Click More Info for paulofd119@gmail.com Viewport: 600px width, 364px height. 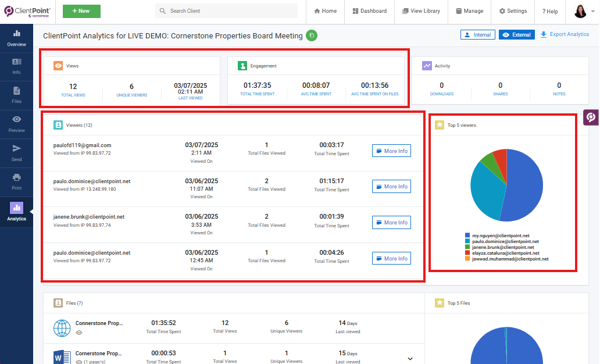[x=391, y=151]
